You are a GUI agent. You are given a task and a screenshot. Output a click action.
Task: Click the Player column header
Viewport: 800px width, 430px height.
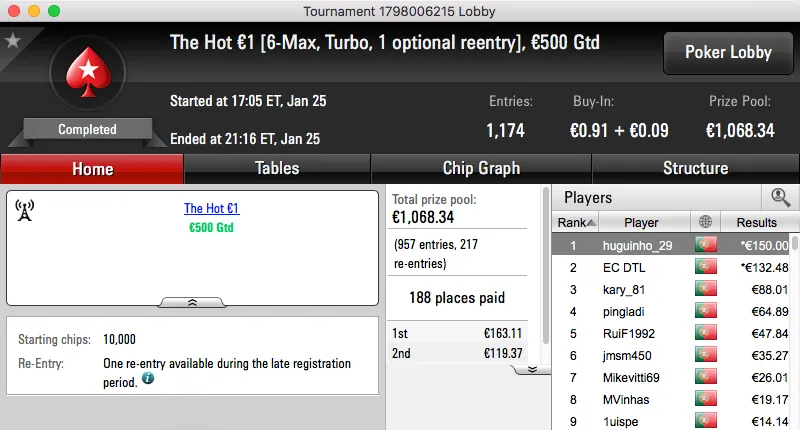pos(641,222)
